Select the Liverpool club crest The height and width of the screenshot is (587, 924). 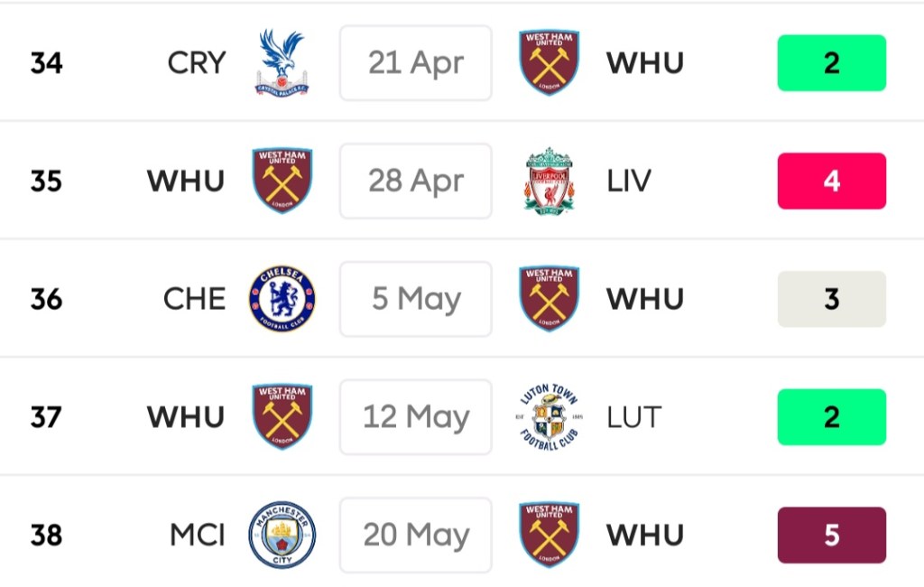pyautogui.click(x=549, y=181)
